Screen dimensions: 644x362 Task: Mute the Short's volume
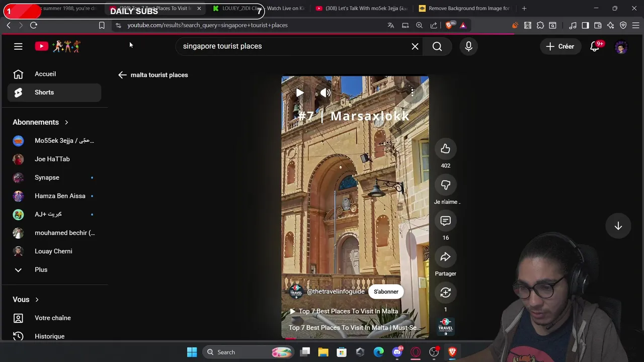326,93
